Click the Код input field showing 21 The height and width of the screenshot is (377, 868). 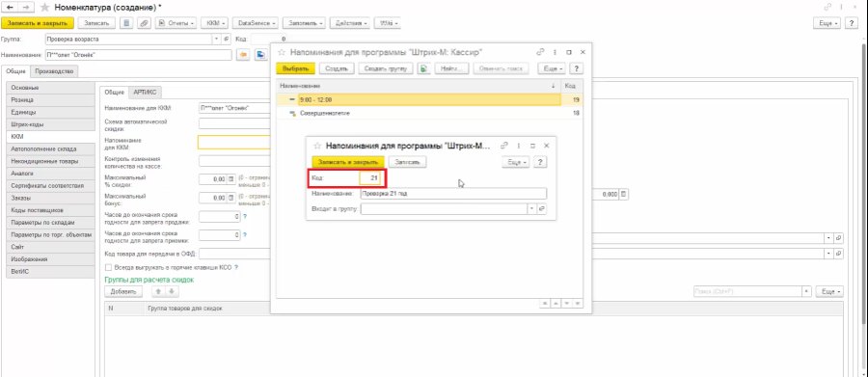369,178
